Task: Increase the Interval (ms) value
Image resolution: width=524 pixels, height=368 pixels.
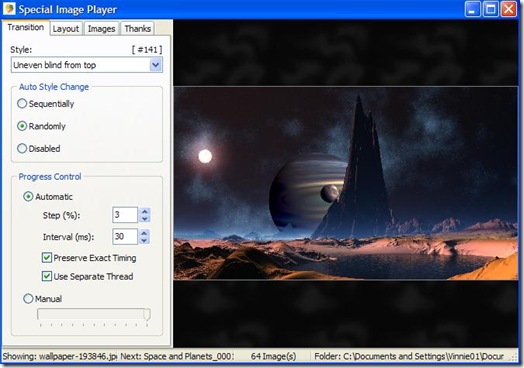Action: coord(144,233)
